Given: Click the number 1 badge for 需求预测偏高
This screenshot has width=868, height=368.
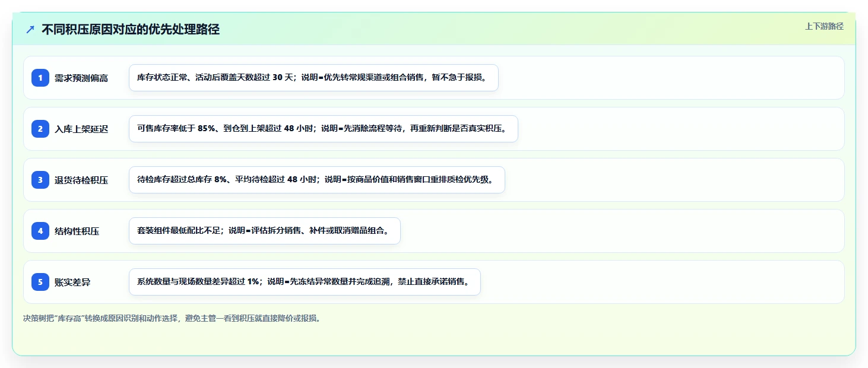Looking at the screenshot, I should pyautogui.click(x=40, y=78).
